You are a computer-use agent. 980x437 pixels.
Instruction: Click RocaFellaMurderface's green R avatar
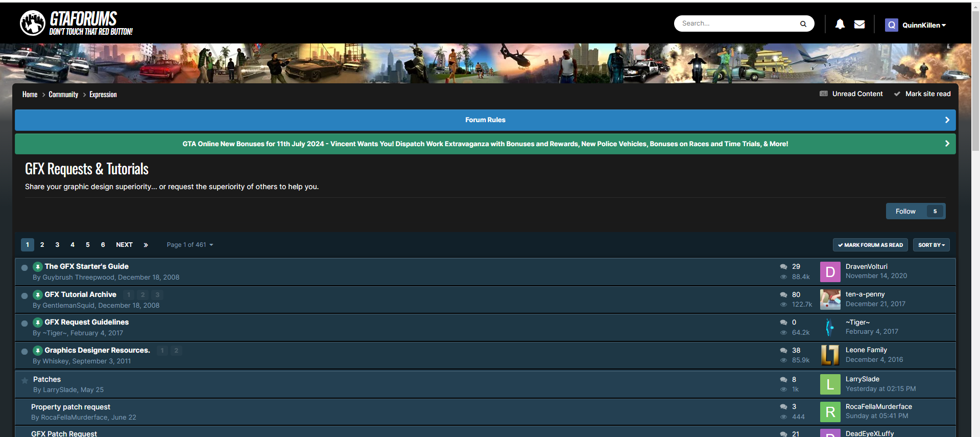point(830,411)
